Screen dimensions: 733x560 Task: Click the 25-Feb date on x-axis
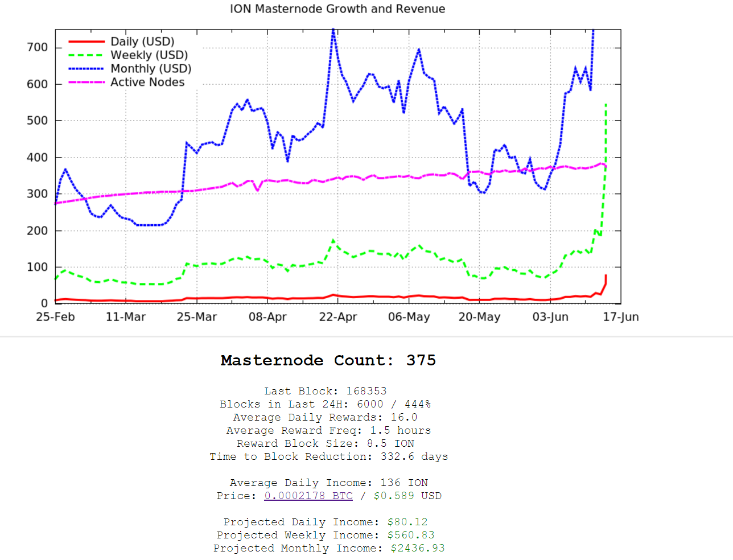[x=55, y=317]
